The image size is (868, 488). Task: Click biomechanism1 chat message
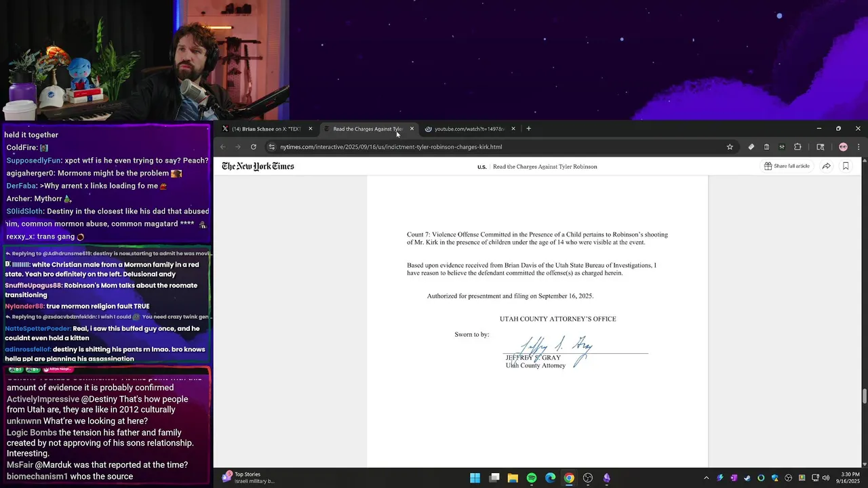coord(70,476)
